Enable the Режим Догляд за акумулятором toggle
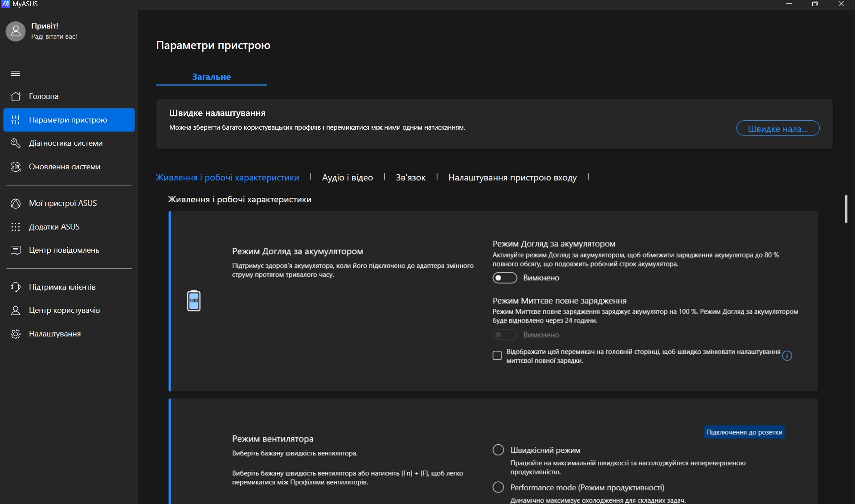Screen dimensions: 855x504 [504, 278]
